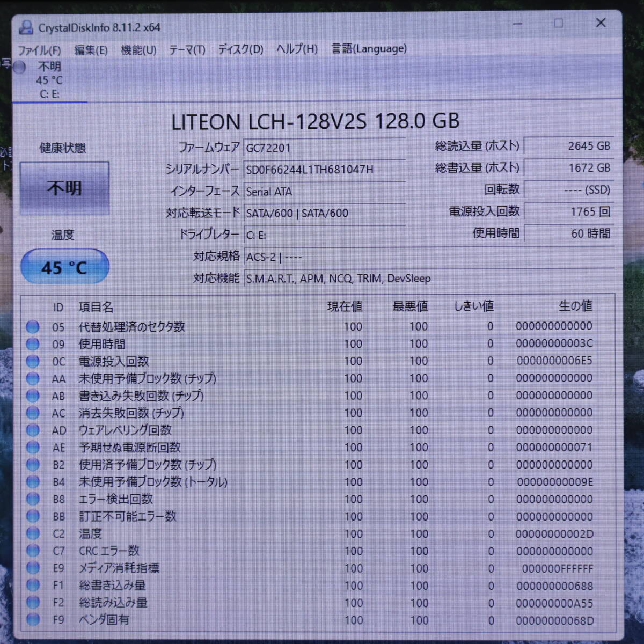Click the ID column header
This screenshot has height=644, width=644.
(x=58, y=308)
